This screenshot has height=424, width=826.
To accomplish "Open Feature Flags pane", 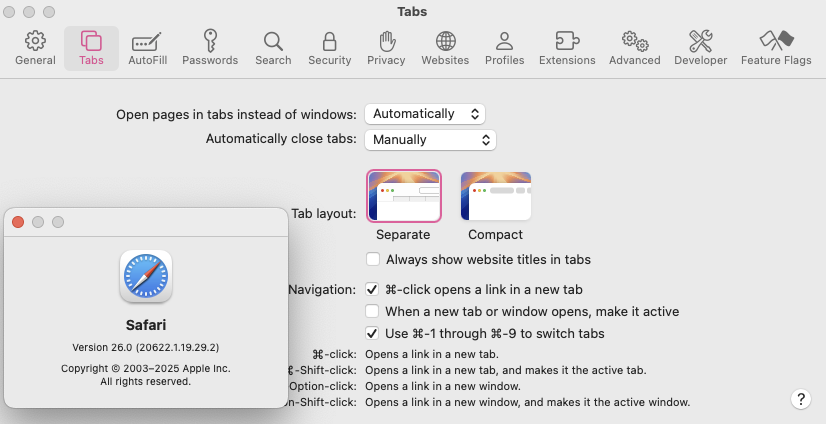I will click(x=776, y=48).
